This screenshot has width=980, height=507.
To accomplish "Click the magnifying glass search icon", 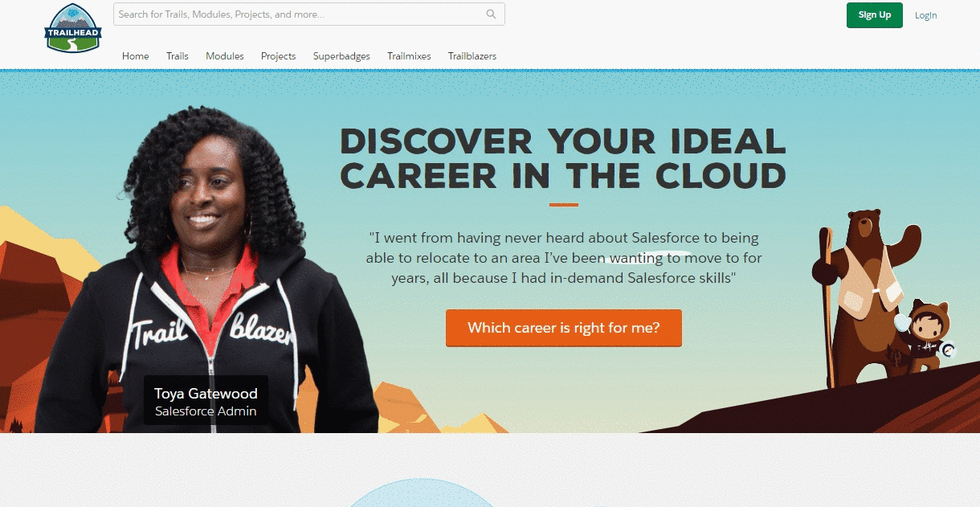I will coord(492,14).
